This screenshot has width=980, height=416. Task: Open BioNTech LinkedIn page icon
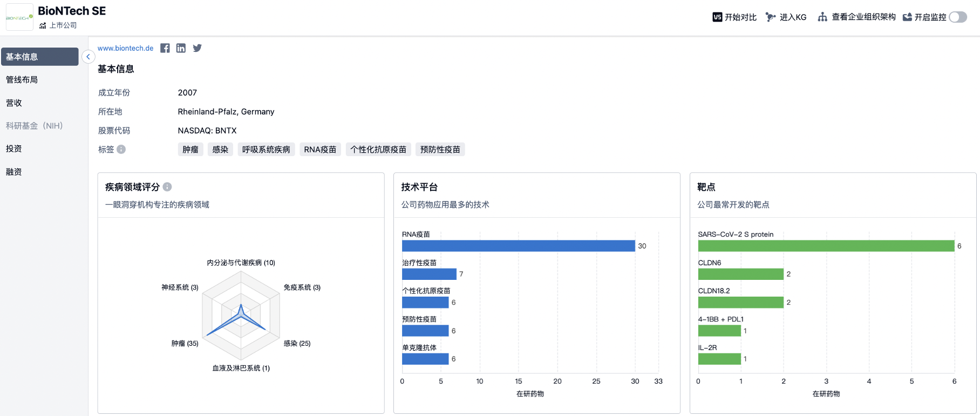[181, 48]
